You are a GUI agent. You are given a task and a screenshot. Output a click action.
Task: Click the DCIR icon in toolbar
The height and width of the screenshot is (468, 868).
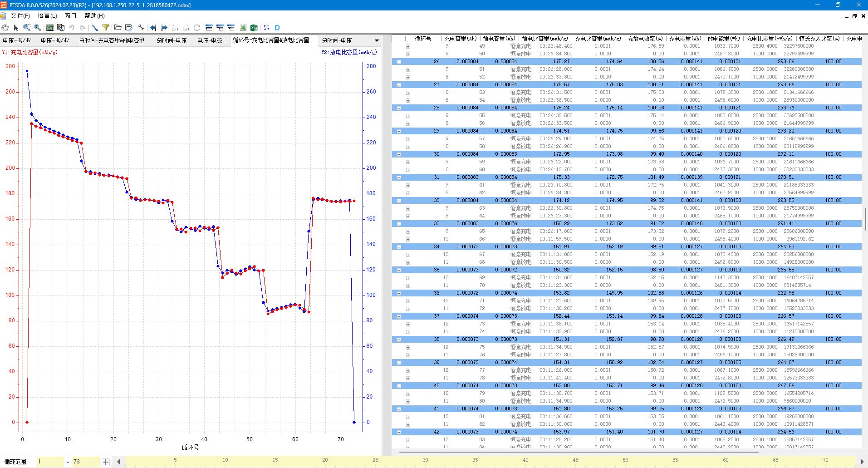click(x=266, y=28)
